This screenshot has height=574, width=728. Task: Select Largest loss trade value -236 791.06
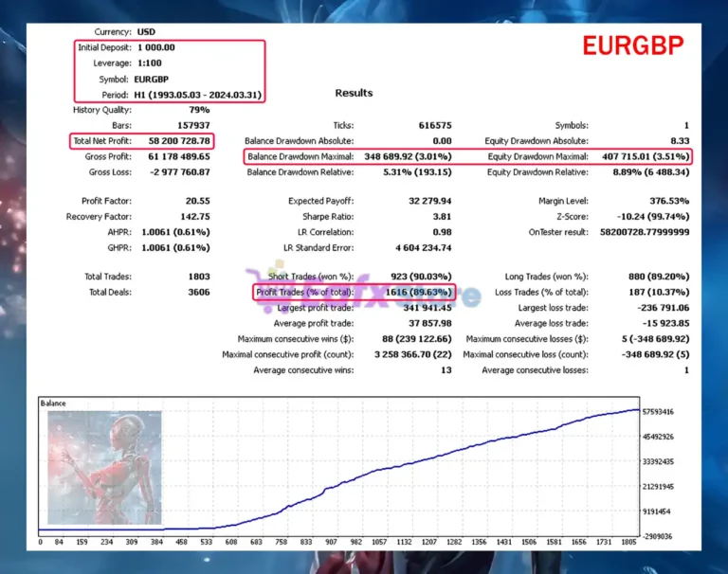(x=664, y=308)
